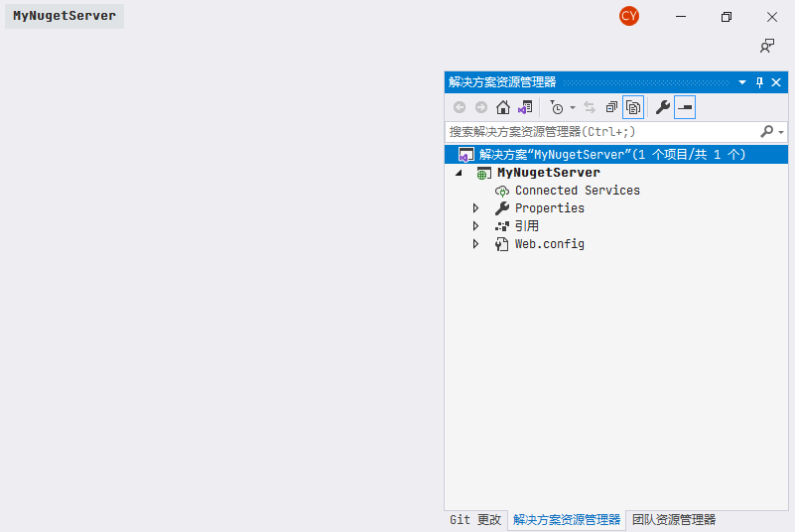Toggle auto-hide pin for Solution Explorer

(x=759, y=82)
